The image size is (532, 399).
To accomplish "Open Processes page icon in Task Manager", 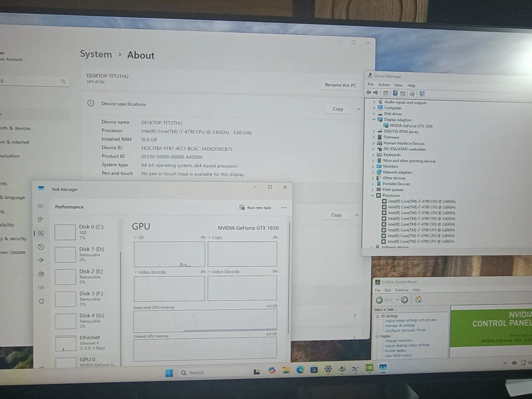I will 40,219.
